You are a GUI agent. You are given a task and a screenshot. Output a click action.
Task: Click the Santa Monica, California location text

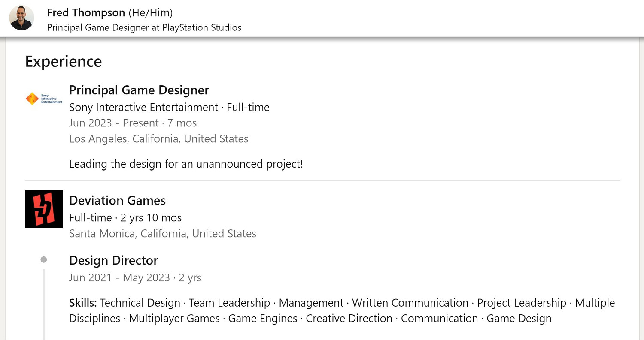point(162,233)
